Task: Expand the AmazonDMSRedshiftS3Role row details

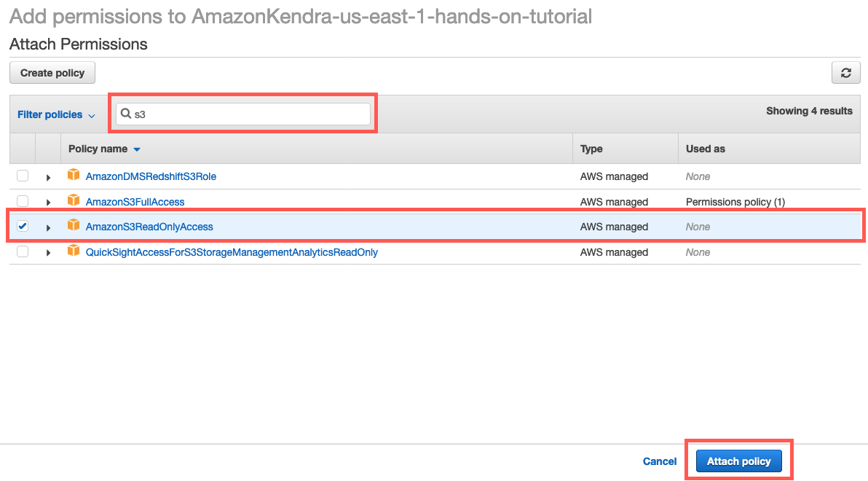Action: 48,177
